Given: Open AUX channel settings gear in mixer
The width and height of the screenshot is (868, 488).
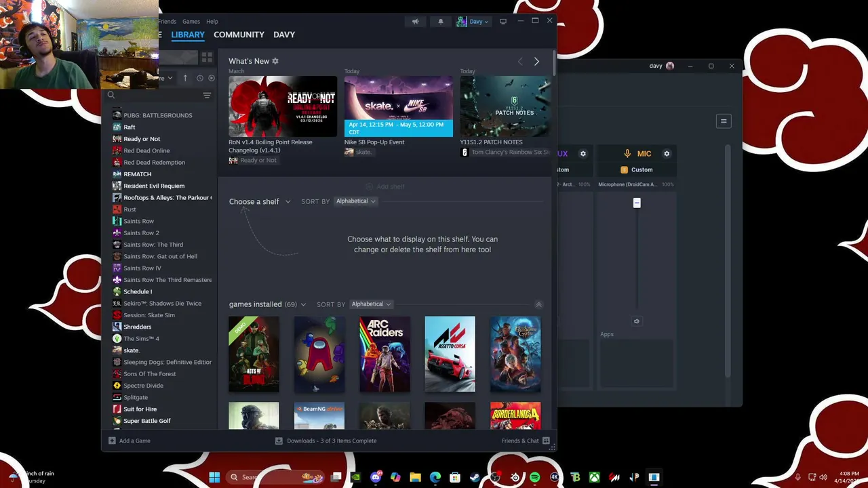Looking at the screenshot, I should 583,154.
